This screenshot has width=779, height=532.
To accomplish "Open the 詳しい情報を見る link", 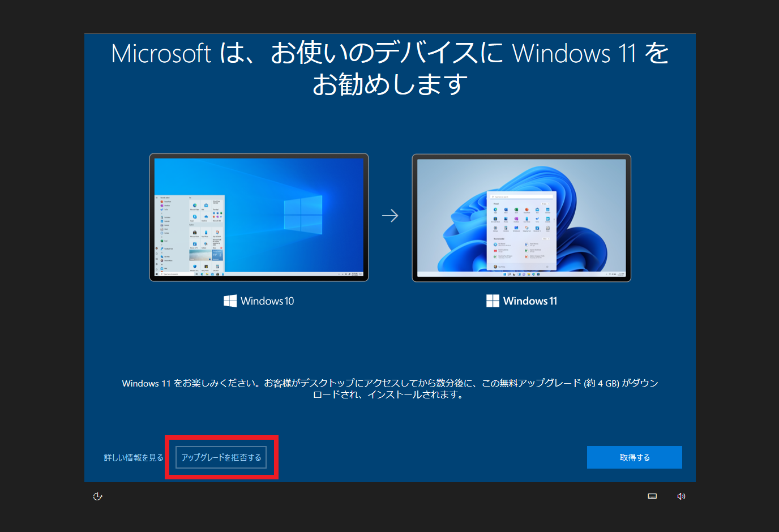I will click(x=134, y=457).
